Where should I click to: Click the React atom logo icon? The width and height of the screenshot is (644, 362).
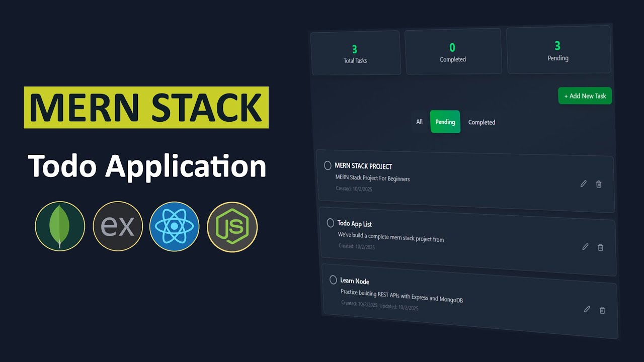175,227
